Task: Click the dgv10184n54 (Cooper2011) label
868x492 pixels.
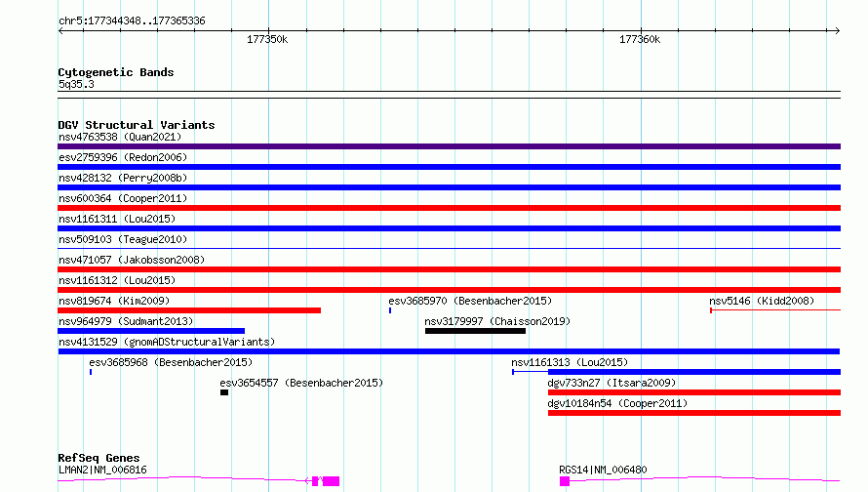Action: click(617, 403)
